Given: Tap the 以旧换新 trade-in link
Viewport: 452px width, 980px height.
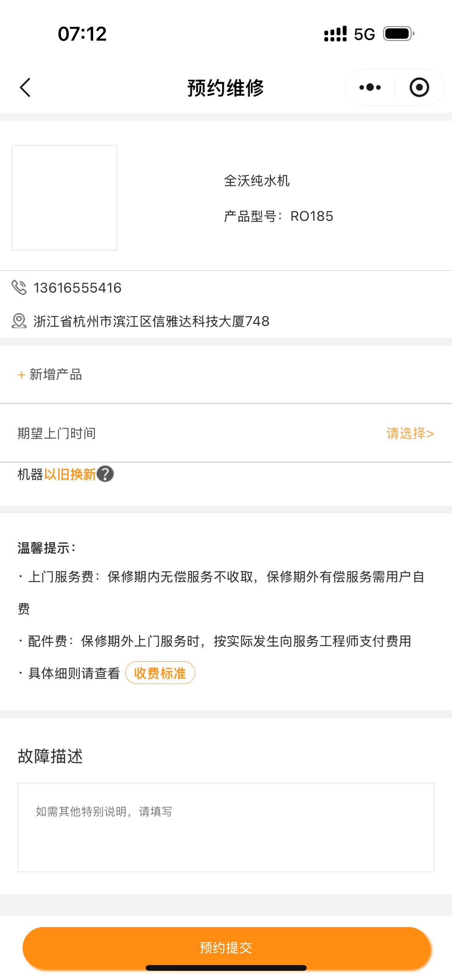Looking at the screenshot, I should click(70, 474).
